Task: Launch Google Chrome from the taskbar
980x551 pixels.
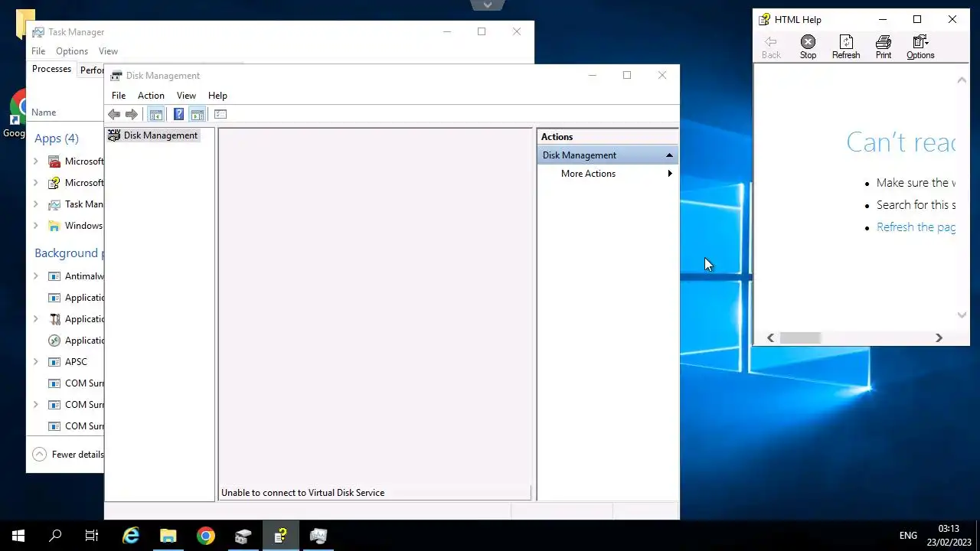Action: click(206, 536)
